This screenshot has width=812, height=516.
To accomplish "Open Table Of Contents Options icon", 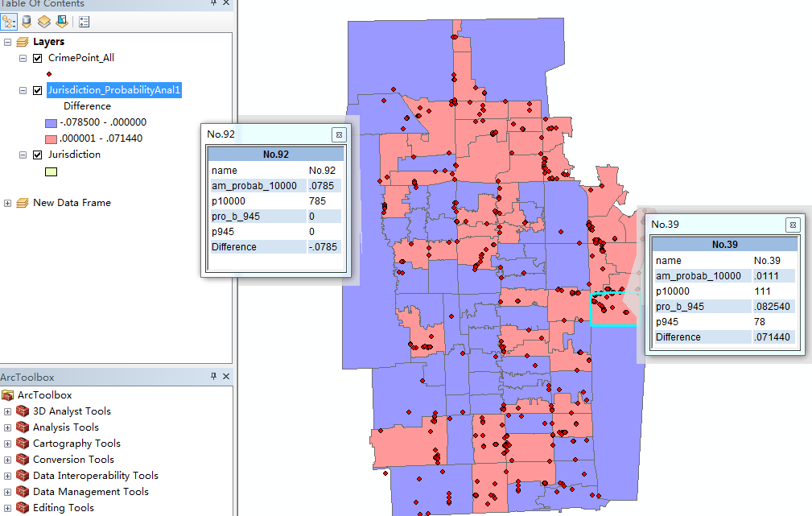I will (84, 22).
